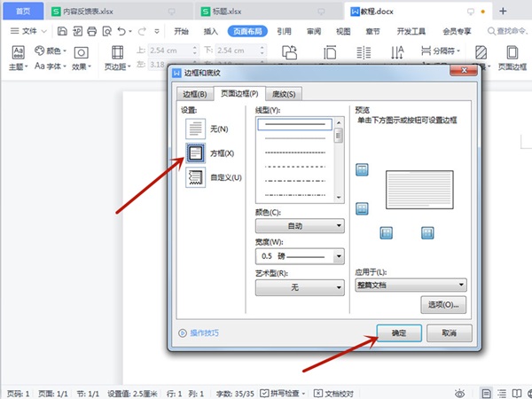The image size is (532, 399).
Task: Switch to the 底纹(S) shading tab
Action: coord(285,94)
